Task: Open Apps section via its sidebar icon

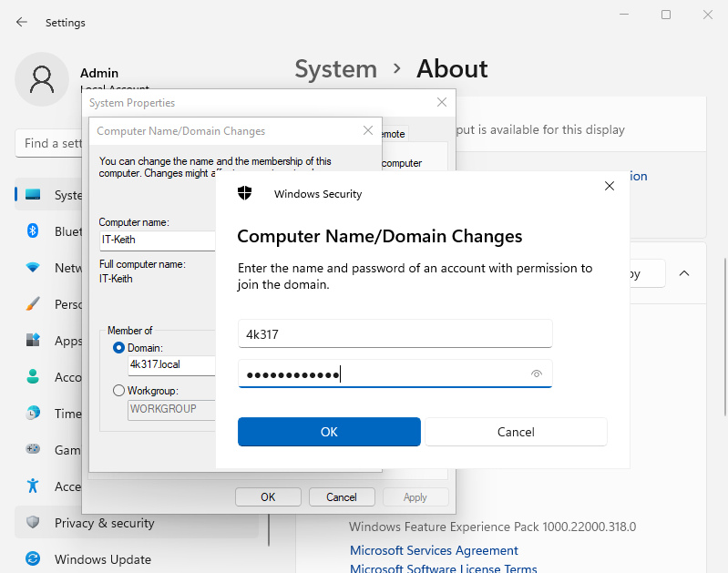Action: [x=33, y=341]
